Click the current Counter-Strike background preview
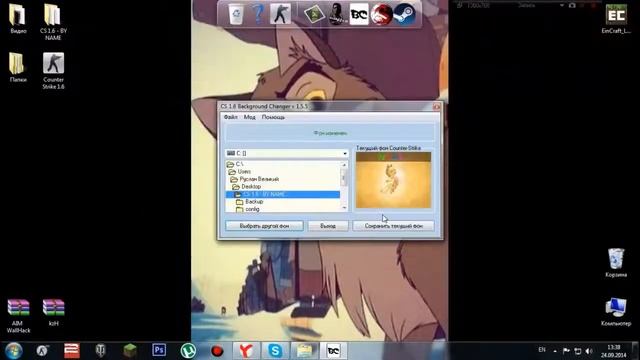Image resolution: width=640 pixels, height=360 pixels. 393,180
